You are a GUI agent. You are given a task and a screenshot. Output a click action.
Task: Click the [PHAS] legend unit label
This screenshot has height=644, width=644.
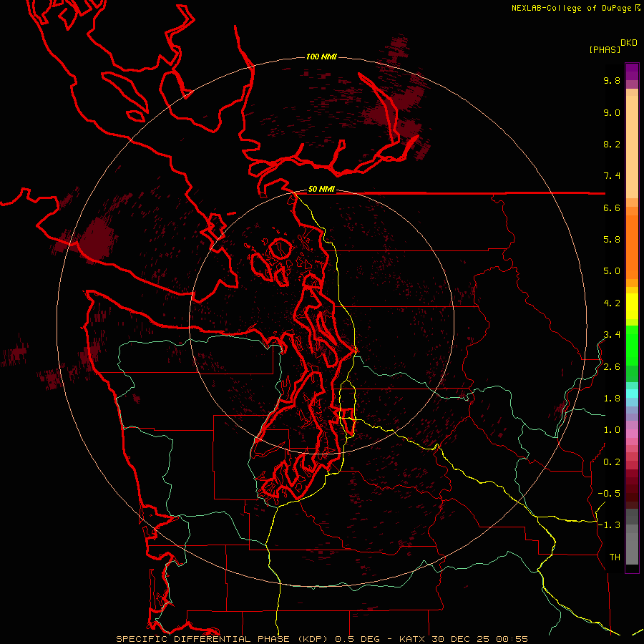(605, 49)
